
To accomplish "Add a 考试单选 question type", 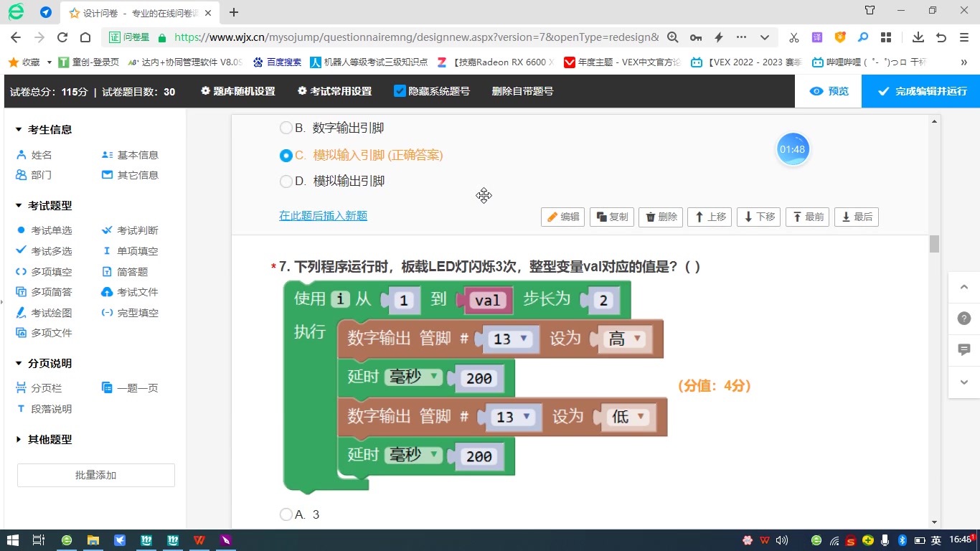I will point(44,230).
